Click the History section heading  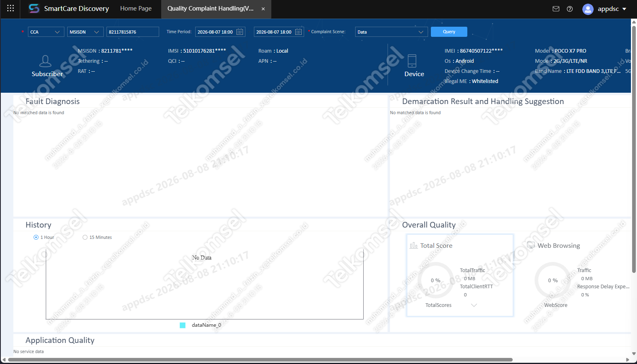click(x=38, y=225)
